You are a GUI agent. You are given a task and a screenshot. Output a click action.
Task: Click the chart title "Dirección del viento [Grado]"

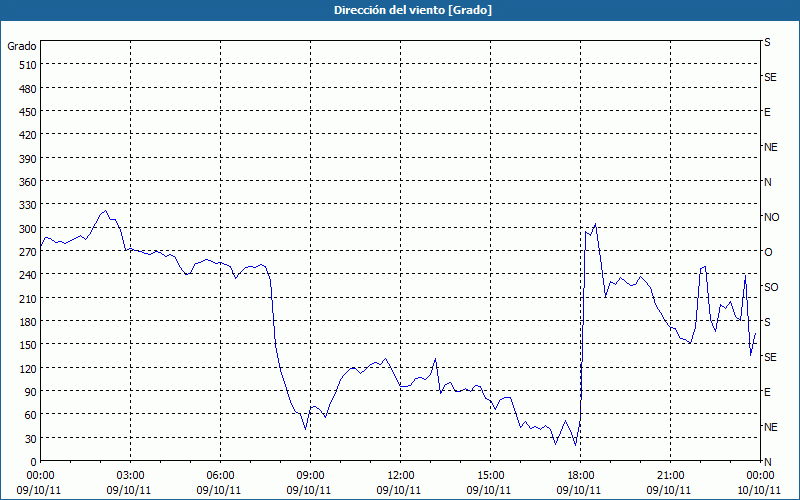coord(413,10)
